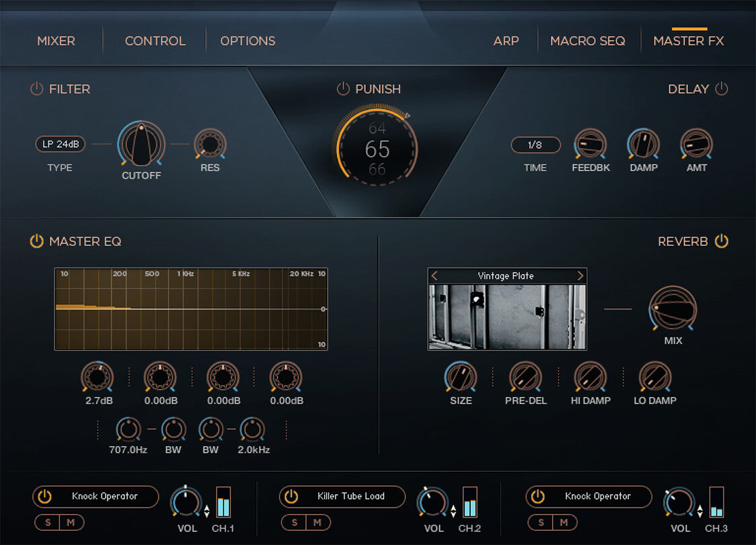
Task: Click the Delay Feedbk knob
Action: click(x=590, y=144)
